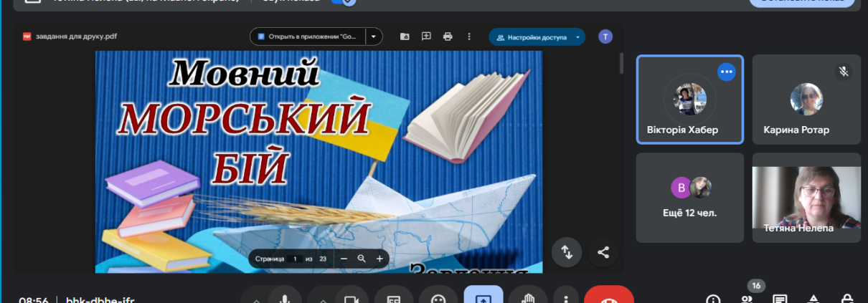868x303 pixels.
Task: Expand the Настройки доступа dropdown arrow
Action: tap(577, 37)
